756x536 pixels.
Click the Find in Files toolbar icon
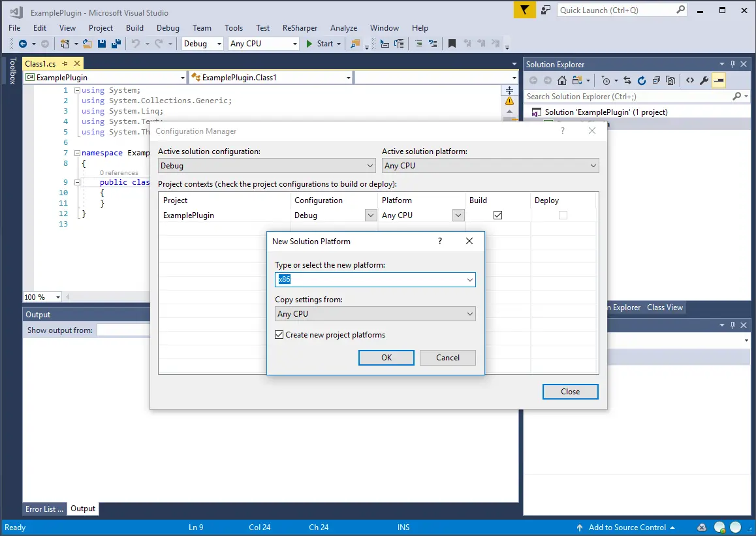tap(355, 44)
